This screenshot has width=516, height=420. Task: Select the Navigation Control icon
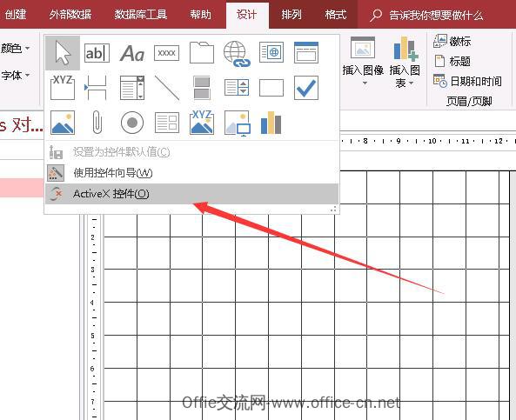click(x=306, y=52)
